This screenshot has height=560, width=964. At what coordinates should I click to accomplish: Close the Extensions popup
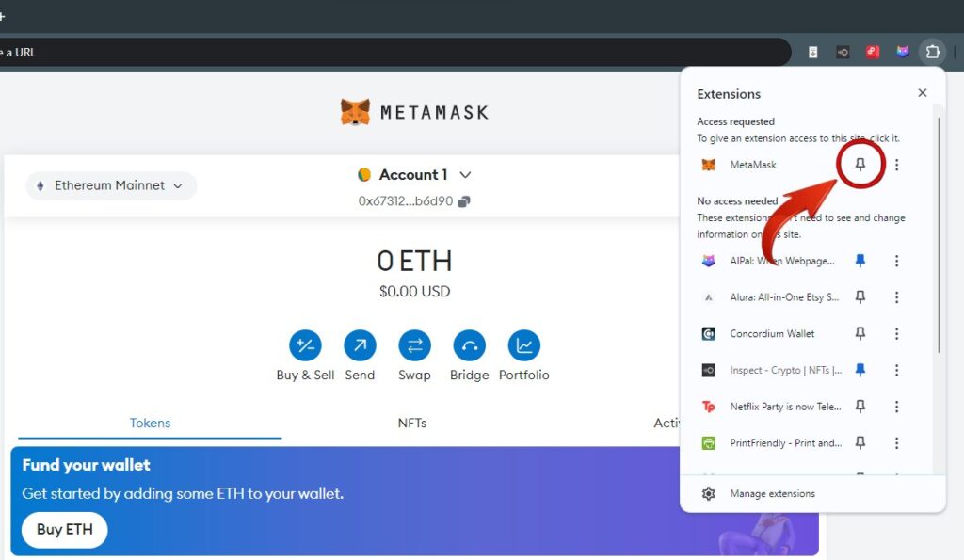point(923,93)
